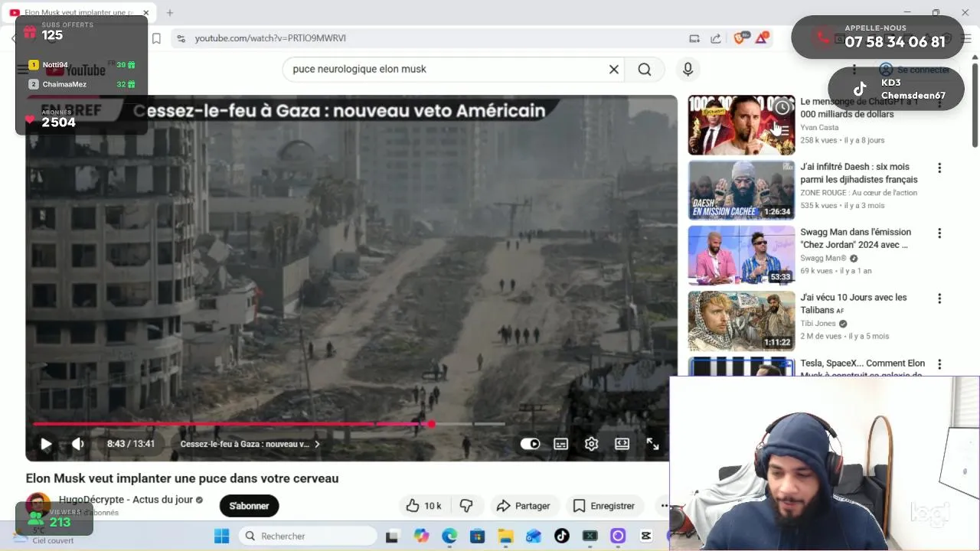Open Brave Shields lion icon
The height and width of the screenshot is (551, 980).
(x=740, y=38)
